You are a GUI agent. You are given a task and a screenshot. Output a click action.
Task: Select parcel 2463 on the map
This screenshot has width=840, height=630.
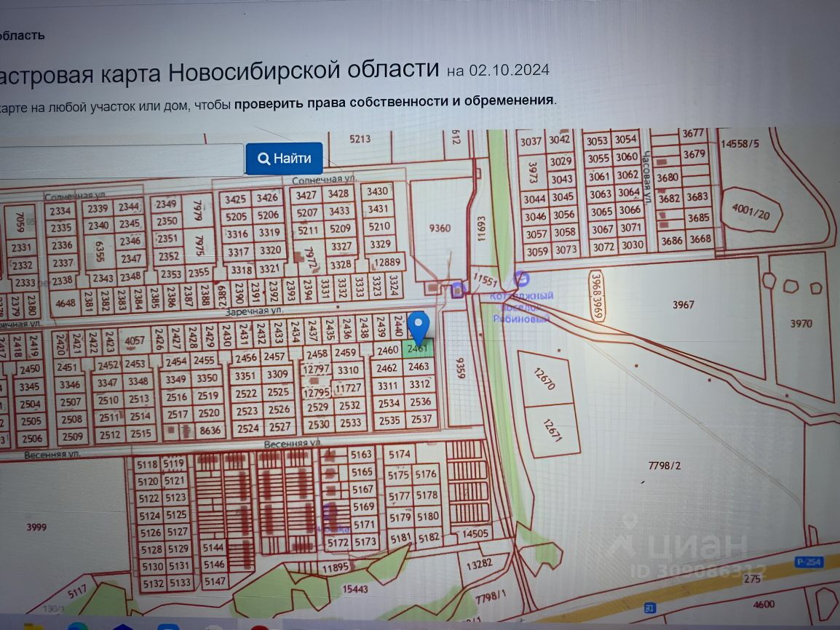[x=419, y=367]
